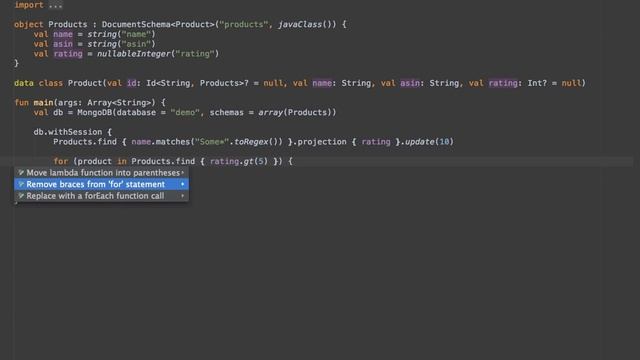Click the 'withSession' call

75,132
